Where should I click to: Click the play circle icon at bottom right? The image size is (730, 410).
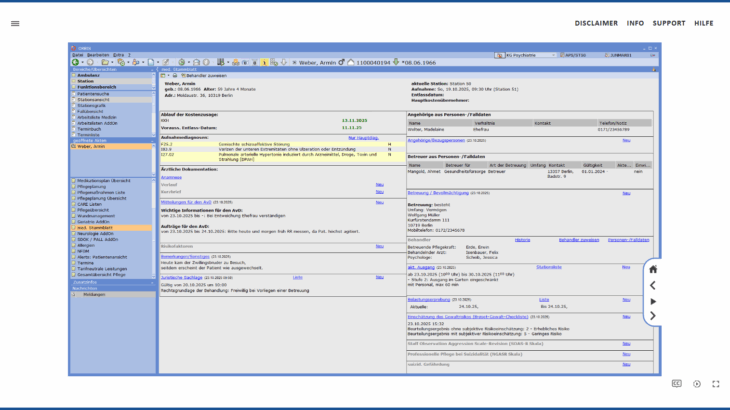pos(696,383)
